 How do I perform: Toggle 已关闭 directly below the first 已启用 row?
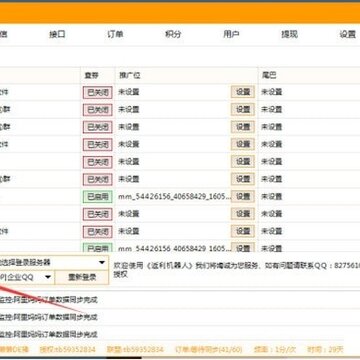click(x=98, y=214)
